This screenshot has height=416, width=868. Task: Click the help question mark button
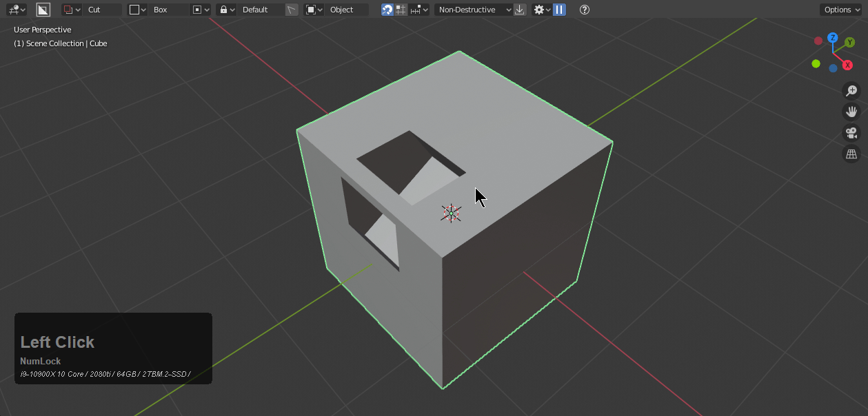click(585, 10)
